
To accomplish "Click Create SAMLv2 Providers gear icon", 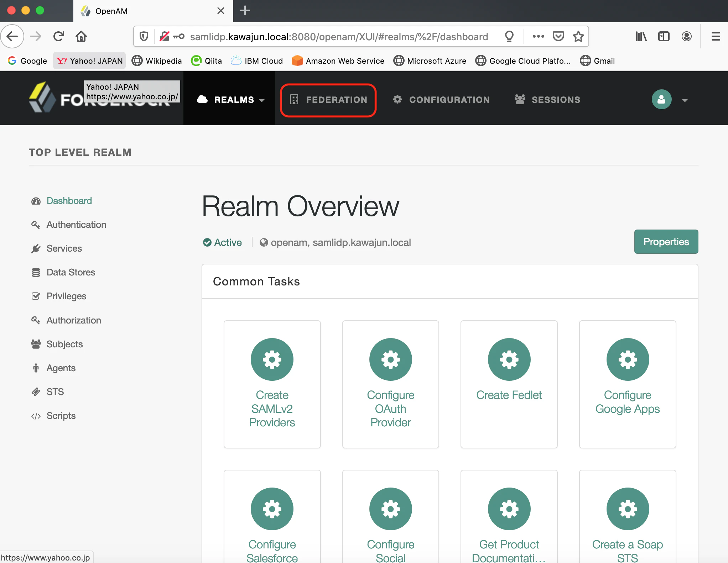I will click(x=272, y=359).
